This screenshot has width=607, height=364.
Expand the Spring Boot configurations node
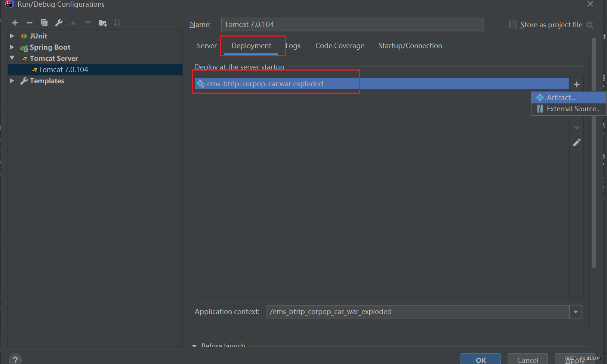(12, 47)
